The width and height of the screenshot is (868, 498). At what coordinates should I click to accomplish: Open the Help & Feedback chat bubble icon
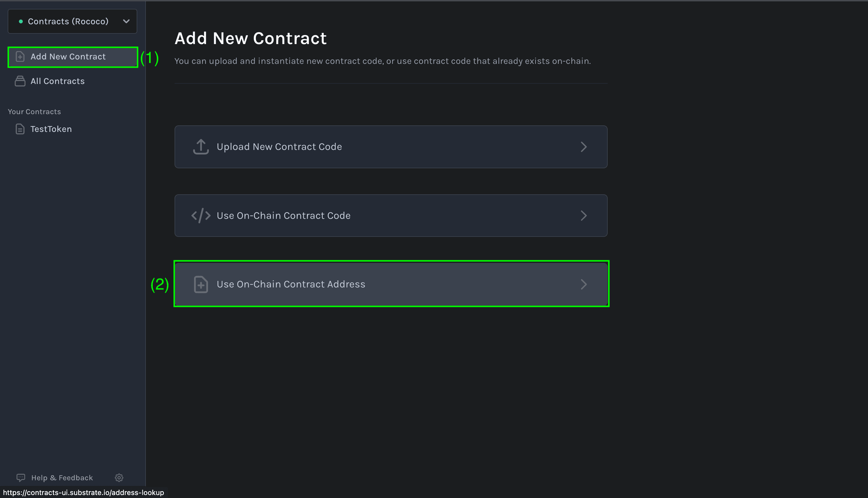[x=21, y=478]
